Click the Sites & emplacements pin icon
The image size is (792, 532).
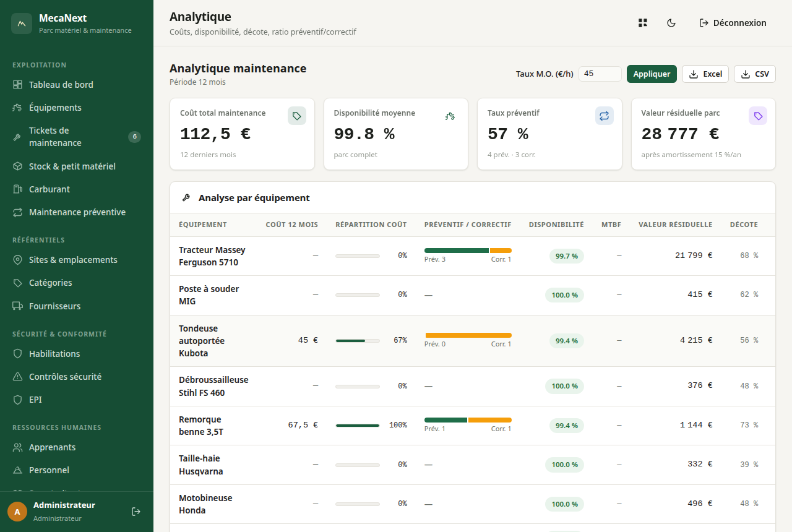coord(17,260)
